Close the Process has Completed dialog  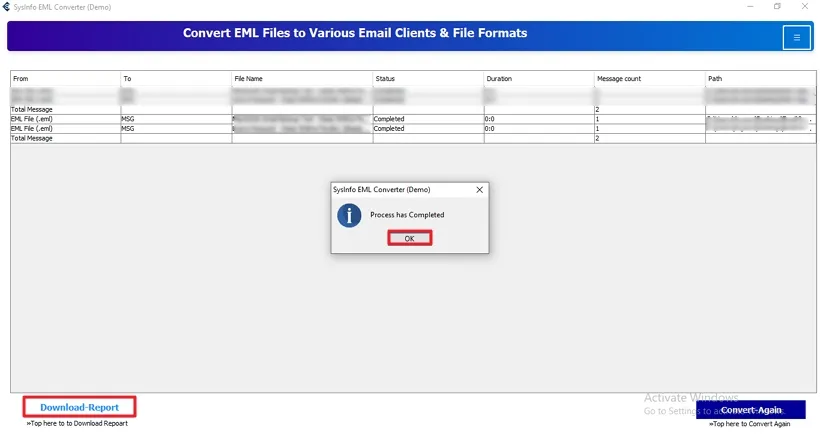pos(480,190)
